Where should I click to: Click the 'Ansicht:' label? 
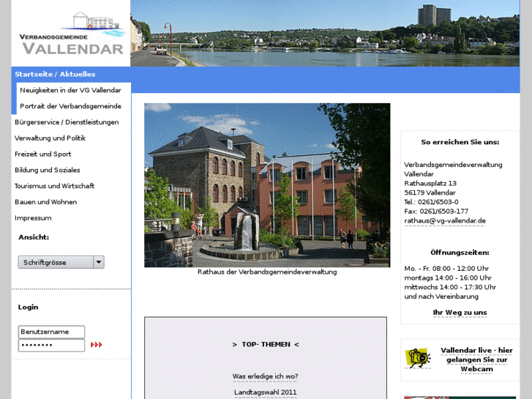coord(34,237)
